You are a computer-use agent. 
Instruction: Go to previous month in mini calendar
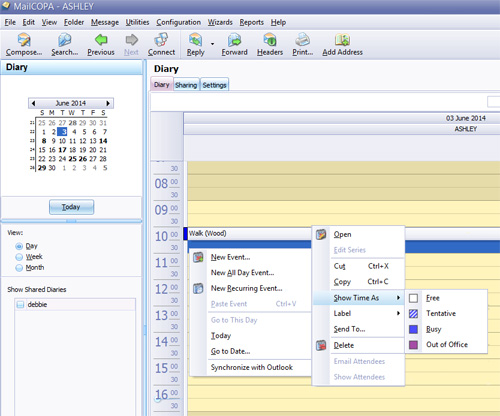pos(33,103)
